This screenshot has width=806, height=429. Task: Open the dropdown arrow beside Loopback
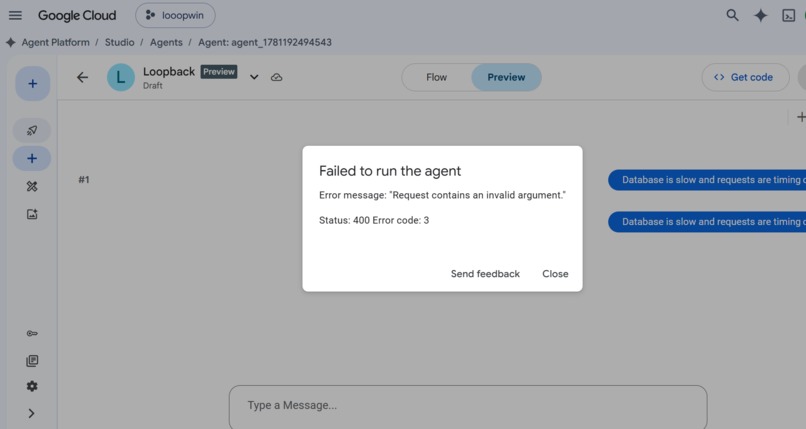click(x=254, y=77)
